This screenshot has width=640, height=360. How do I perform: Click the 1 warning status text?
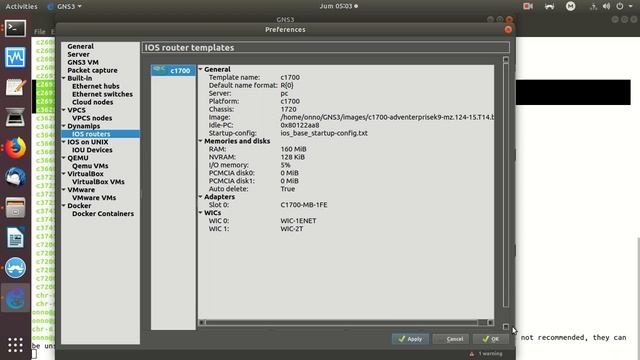coord(490,354)
